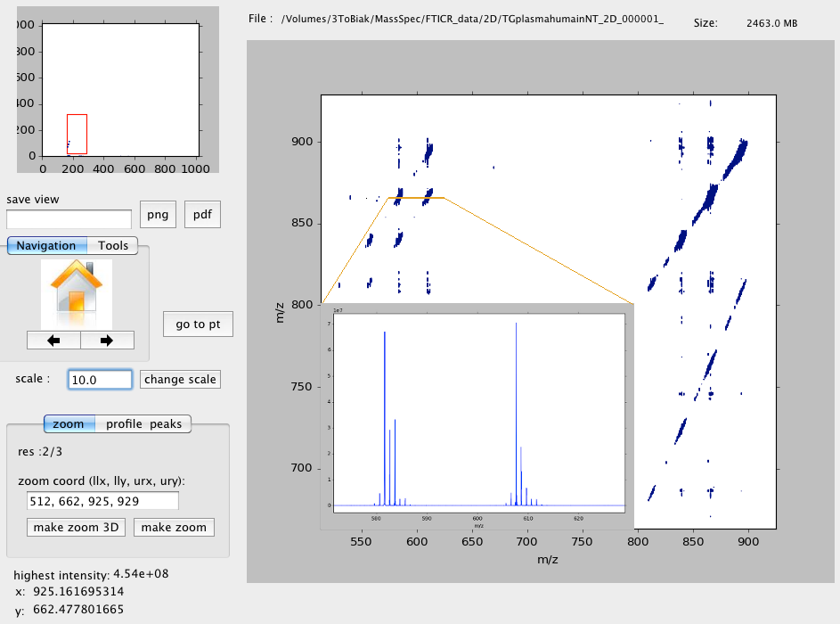Click the red rectangle in overview thumbnail
This screenshot has width=840, height=624.
click(77, 134)
